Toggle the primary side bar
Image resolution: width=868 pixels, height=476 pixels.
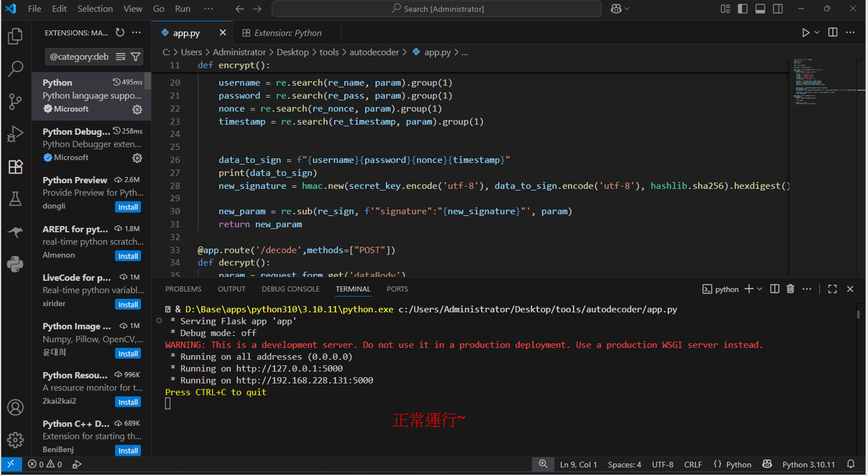(743, 9)
